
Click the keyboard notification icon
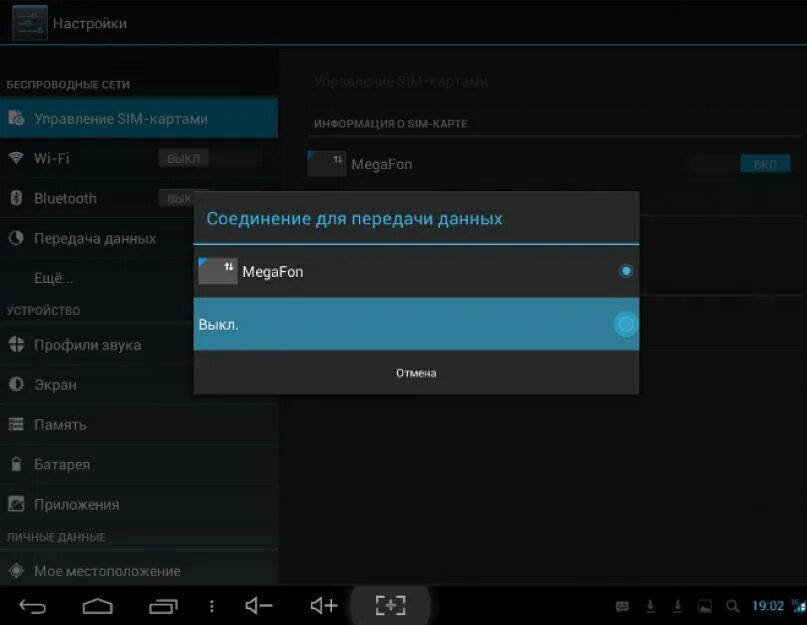coord(622,606)
